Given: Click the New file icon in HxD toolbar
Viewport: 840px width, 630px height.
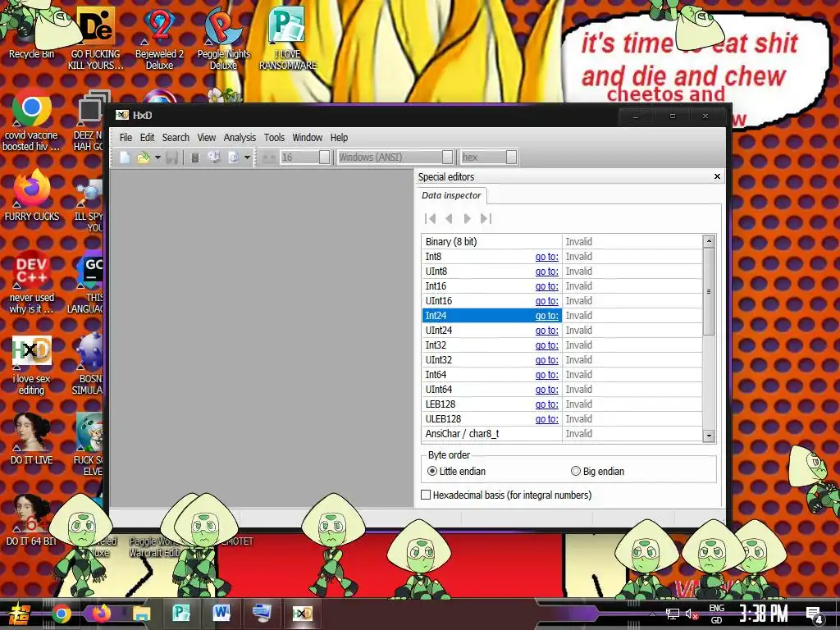Looking at the screenshot, I should 125,157.
